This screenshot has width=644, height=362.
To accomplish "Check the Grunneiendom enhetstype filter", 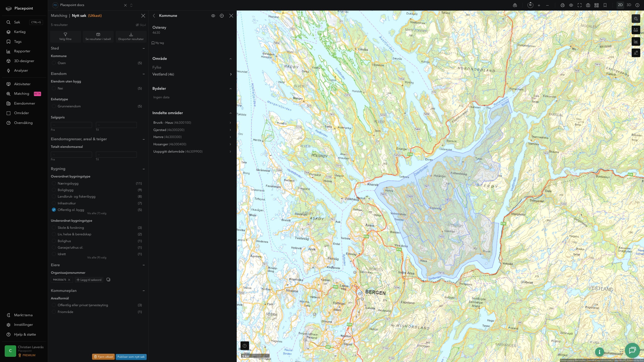I will [x=54, y=106].
